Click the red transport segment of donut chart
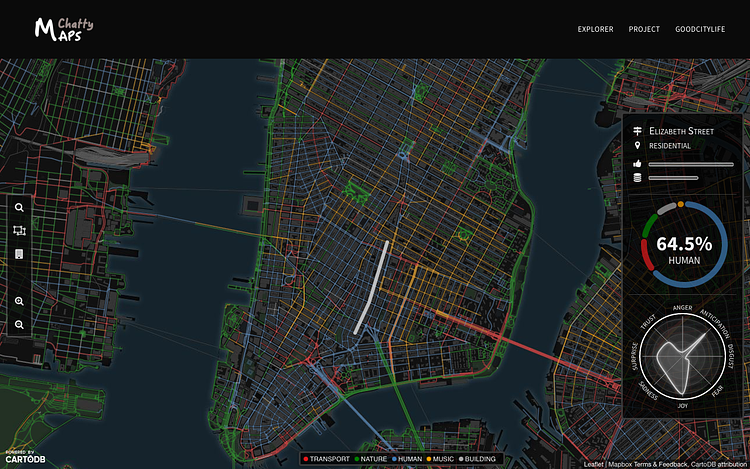Screen dimensions: 750x469 646,256
